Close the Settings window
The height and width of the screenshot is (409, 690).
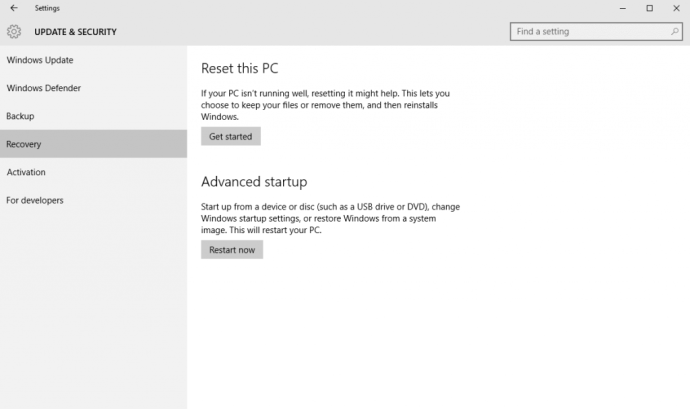[676, 8]
